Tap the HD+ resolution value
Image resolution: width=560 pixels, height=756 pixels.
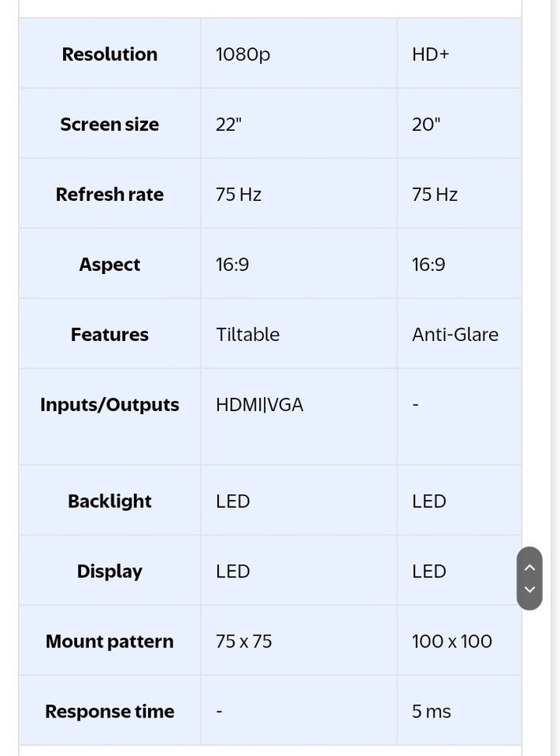pyautogui.click(x=430, y=54)
